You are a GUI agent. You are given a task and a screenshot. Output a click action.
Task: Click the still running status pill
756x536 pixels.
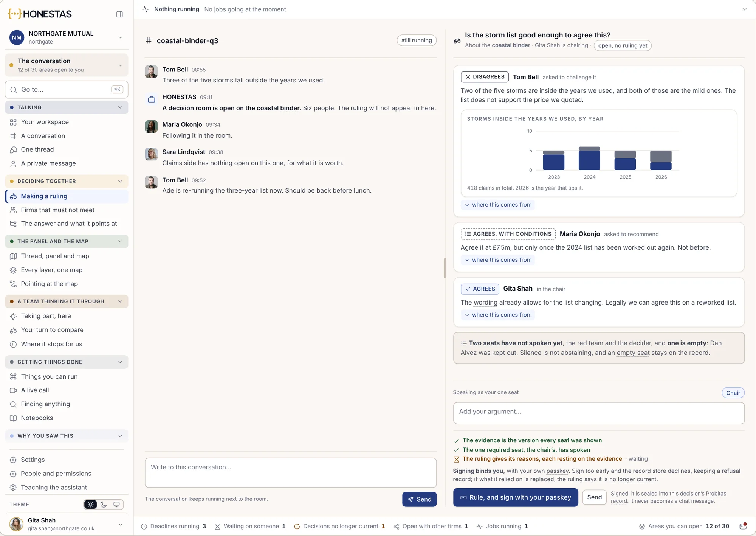(417, 40)
